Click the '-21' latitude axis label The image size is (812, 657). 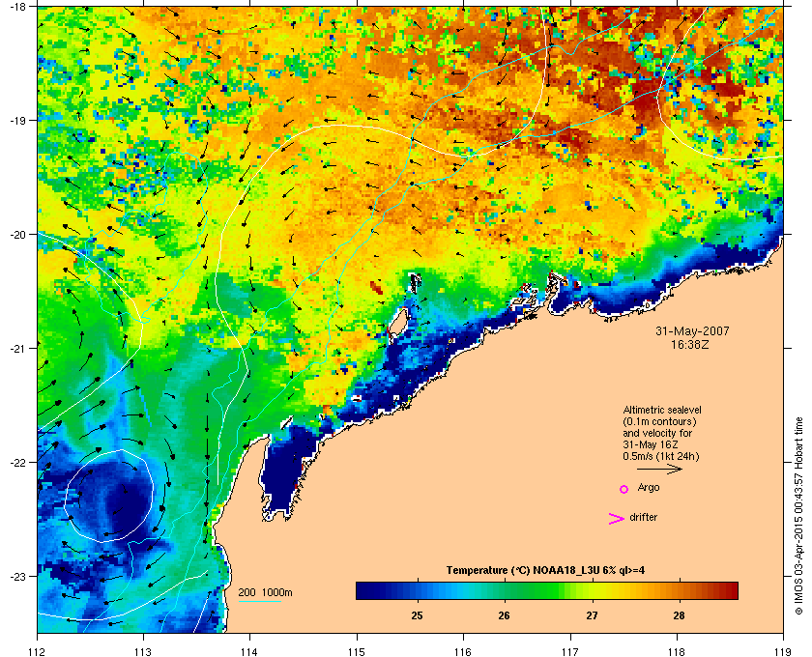[18, 348]
